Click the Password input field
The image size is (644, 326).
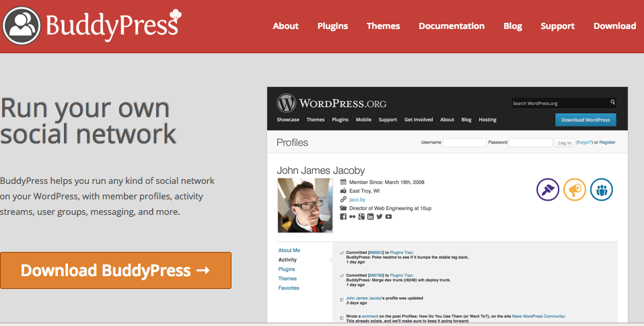[530, 142]
